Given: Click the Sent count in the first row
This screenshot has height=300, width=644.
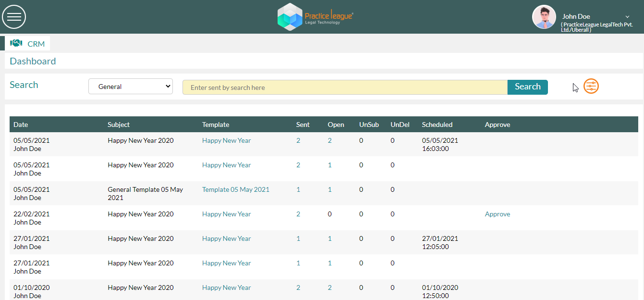Looking at the screenshot, I should pyautogui.click(x=298, y=140).
